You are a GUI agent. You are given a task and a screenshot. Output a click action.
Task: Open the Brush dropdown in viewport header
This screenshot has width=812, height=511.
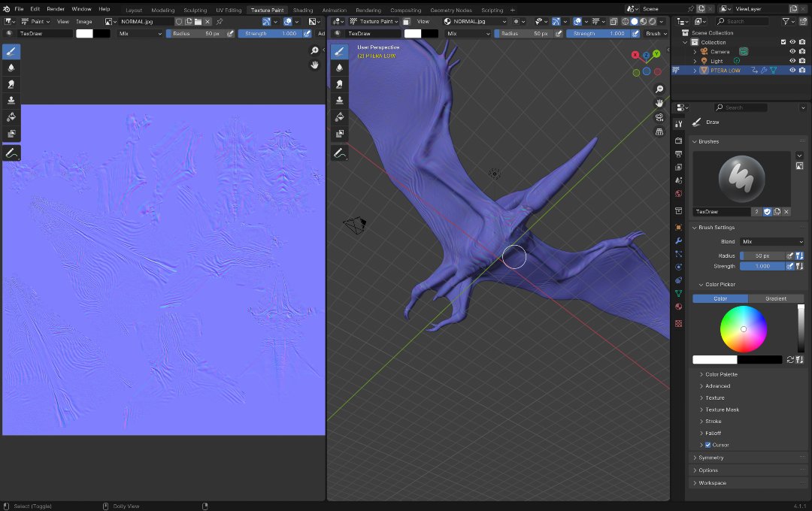(656, 33)
